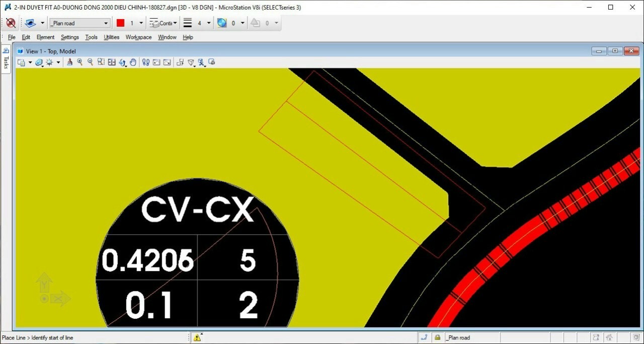Click the Walk footprints icon
This screenshot has width=644, height=344.
point(146,62)
